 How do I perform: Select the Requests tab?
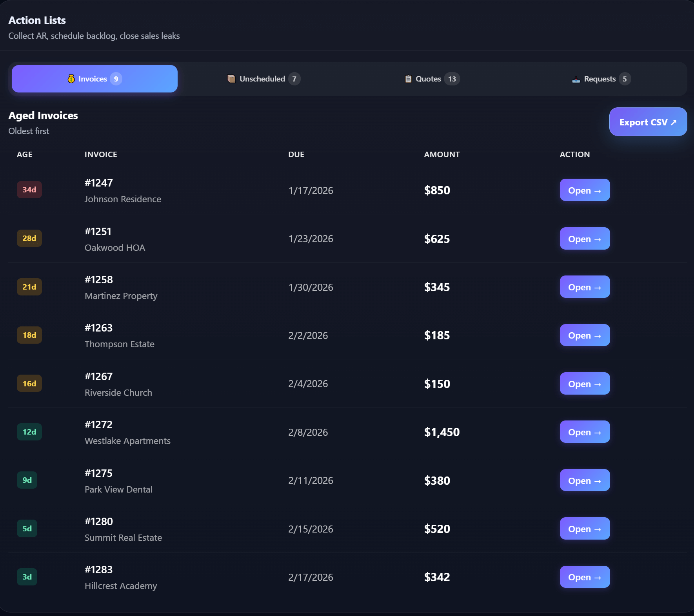point(601,79)
